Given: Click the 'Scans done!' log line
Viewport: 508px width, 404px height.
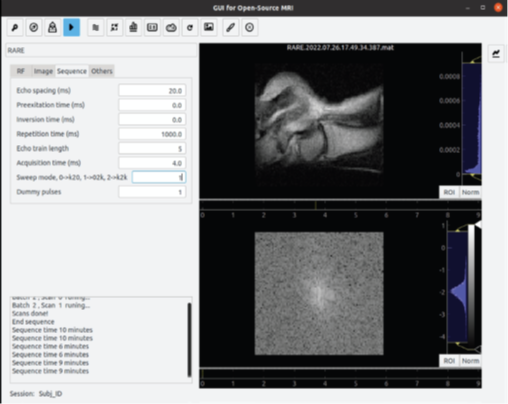Looking at the screenshot, I should click(30, 313).
